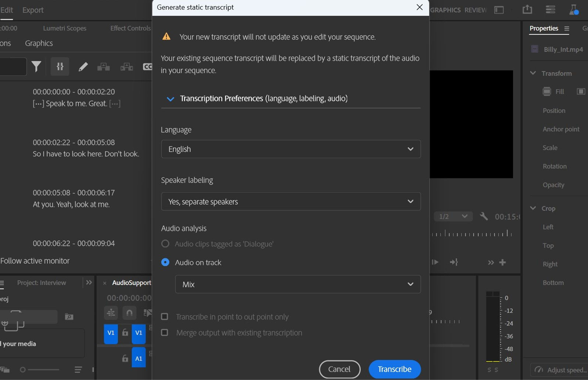
Task: Open the Export menu
Action: pos(32,10)
